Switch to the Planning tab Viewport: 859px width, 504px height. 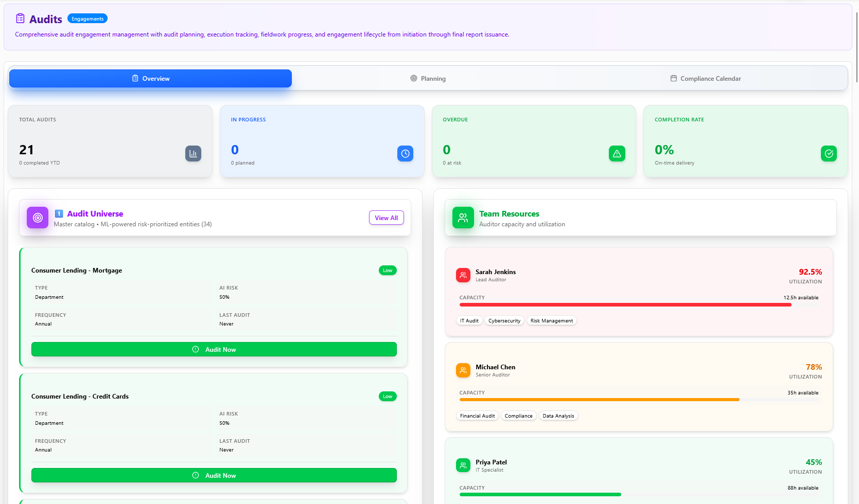coord(428,79)
